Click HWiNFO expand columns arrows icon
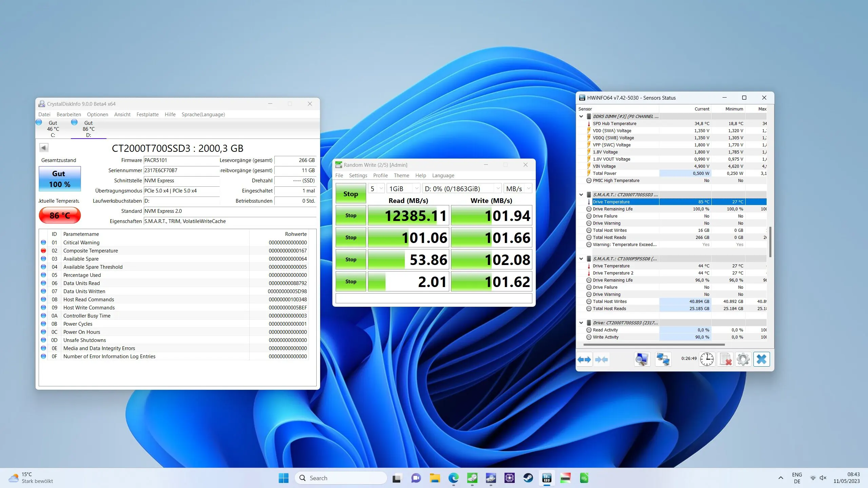868x488 pixels. point(584,359)
